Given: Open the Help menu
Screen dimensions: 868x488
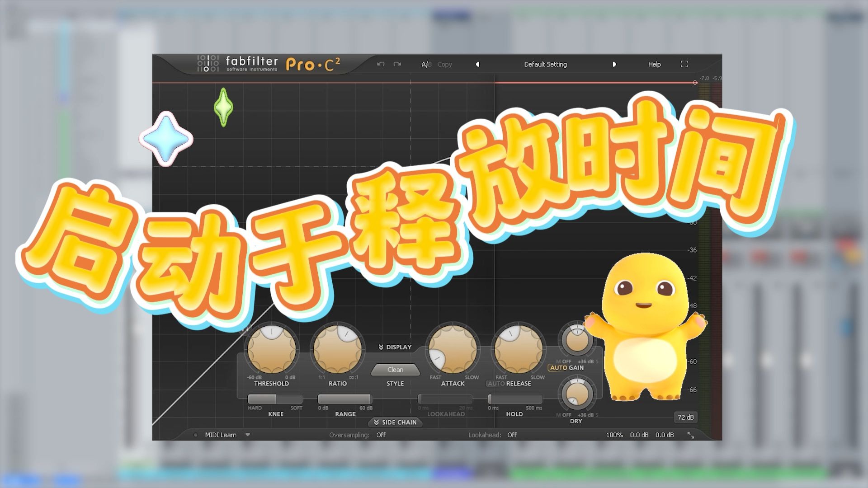Looking at the screenshot, I should (654, 64).
